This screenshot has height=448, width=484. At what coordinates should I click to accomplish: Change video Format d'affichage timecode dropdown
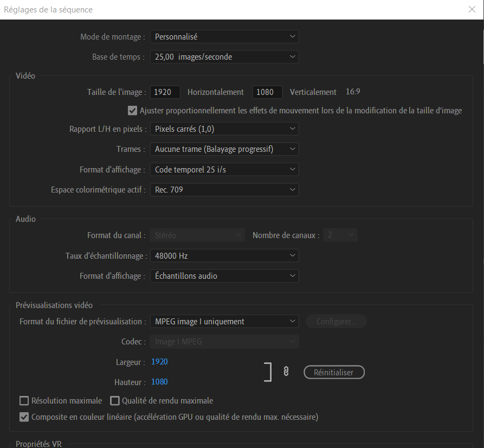pos(224,169)
